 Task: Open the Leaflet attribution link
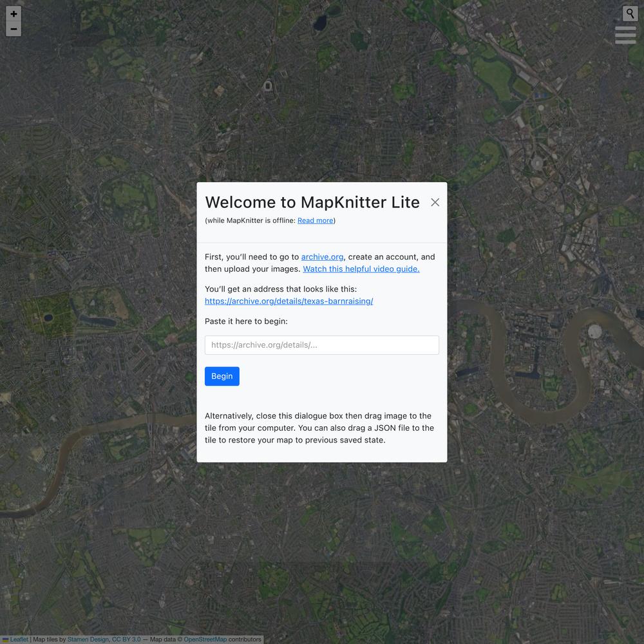19,639
